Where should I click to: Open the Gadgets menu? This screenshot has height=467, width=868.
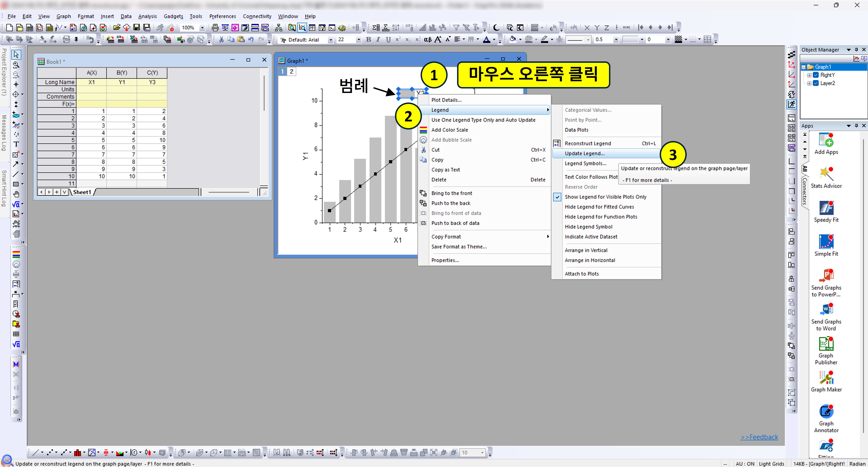point(173,16)
